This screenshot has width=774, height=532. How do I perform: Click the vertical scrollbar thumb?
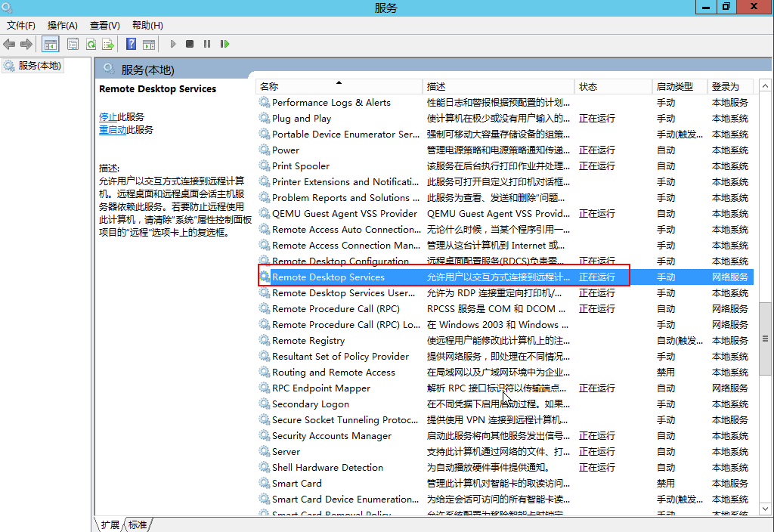point(765,339)
